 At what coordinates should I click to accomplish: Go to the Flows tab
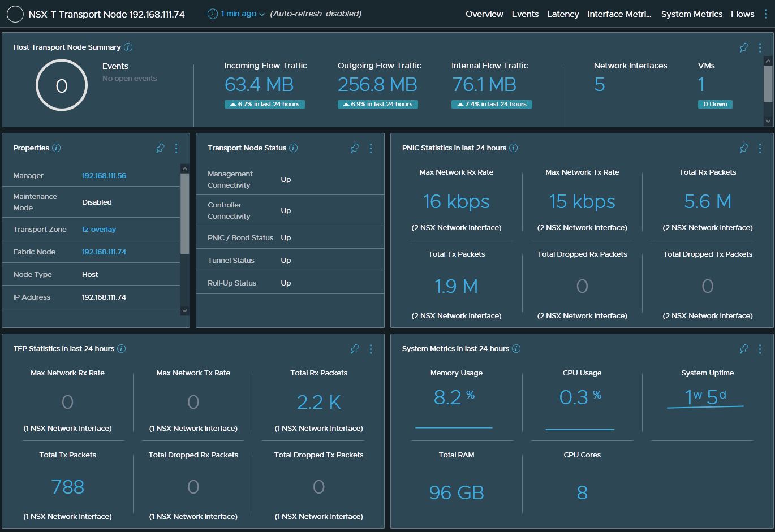click(742, 14)
